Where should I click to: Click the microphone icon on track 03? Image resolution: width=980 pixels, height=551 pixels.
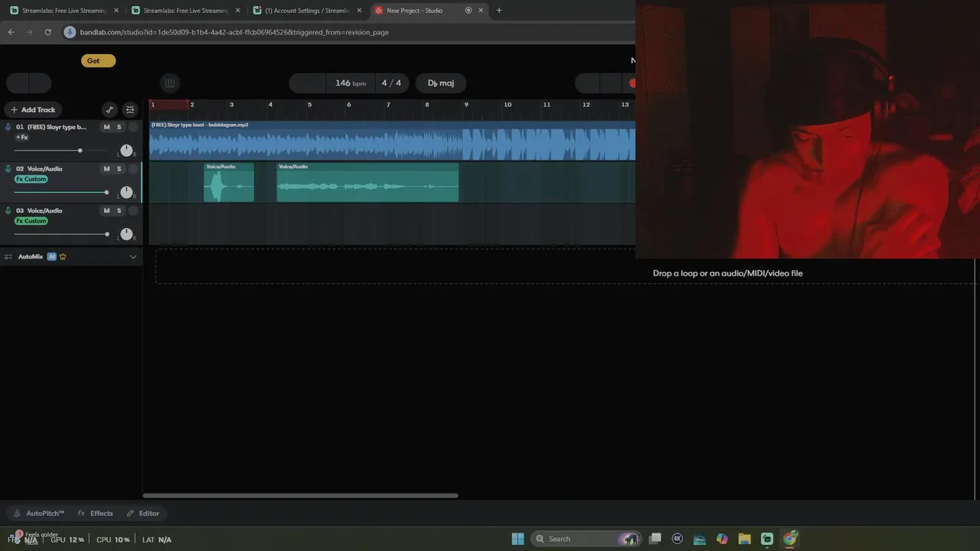(x=8, y=210)
